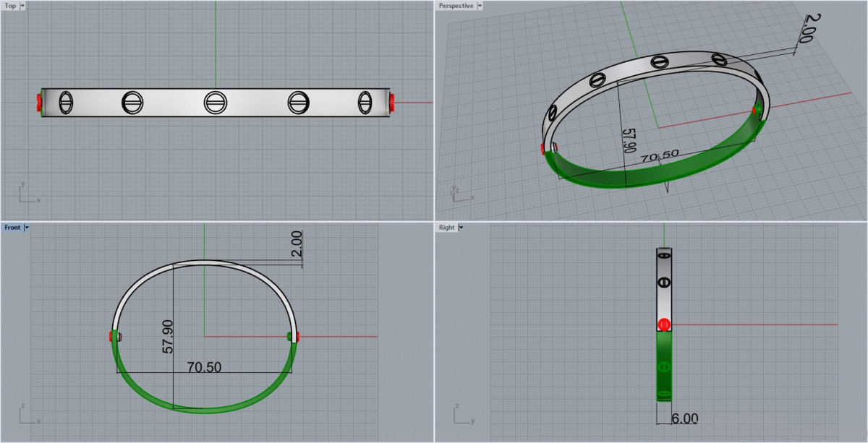Click the 70.50 dimension text in Front view
This screenshot has height=443, width=868.
204,367
